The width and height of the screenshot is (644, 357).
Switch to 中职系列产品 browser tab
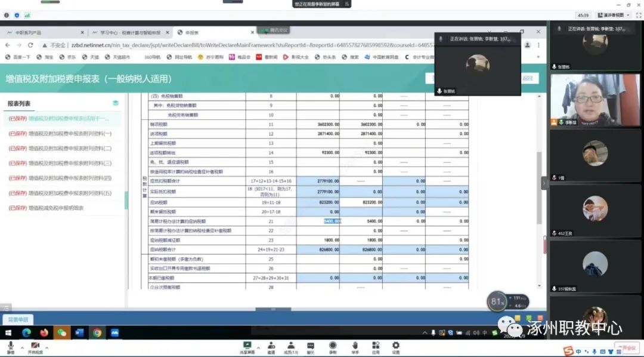43,32
